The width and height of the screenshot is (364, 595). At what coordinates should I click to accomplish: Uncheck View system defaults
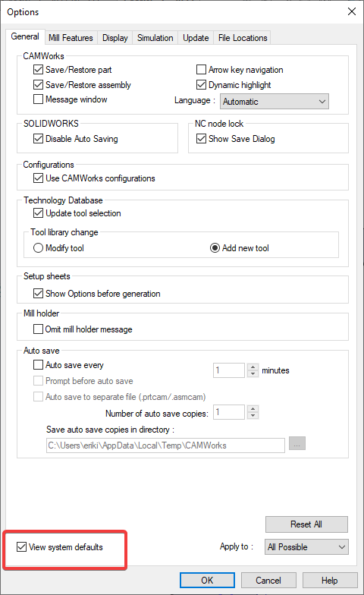tap(21, 547)
